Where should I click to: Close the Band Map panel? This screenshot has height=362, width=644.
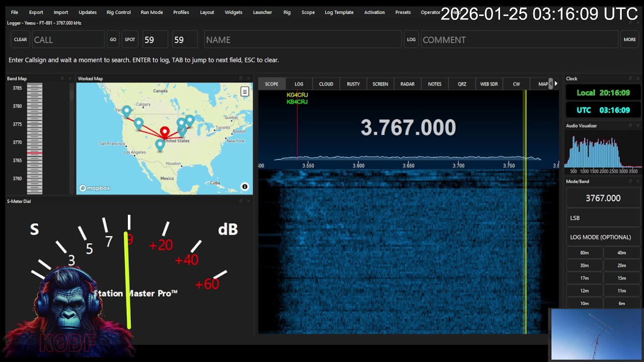[70, 78]
